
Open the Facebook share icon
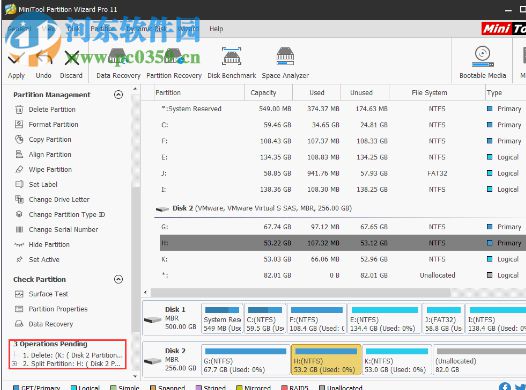click(x=505, y=387)
